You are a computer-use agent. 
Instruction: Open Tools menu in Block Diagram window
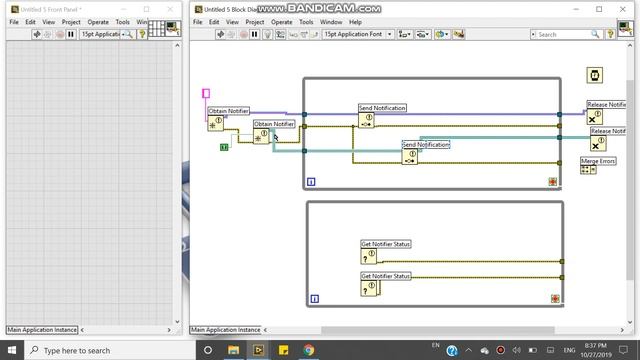[x=306, y=22]
